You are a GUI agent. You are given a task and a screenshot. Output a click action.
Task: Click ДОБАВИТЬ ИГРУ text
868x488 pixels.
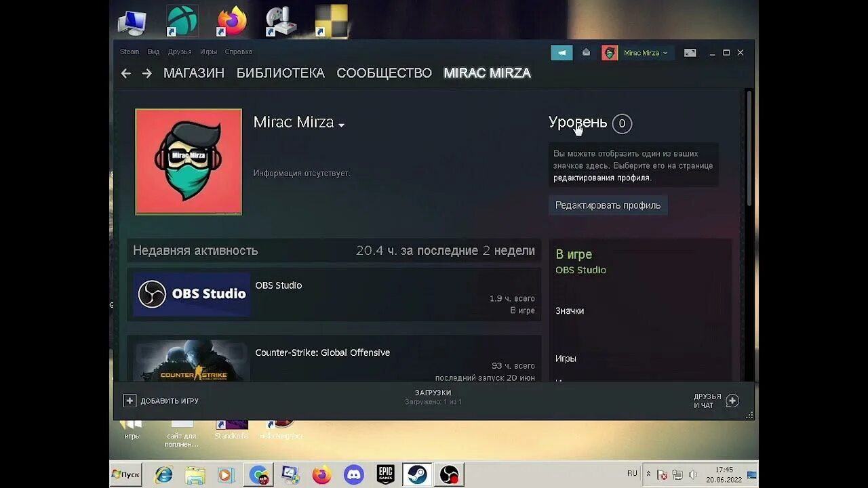tap(170, 401)
